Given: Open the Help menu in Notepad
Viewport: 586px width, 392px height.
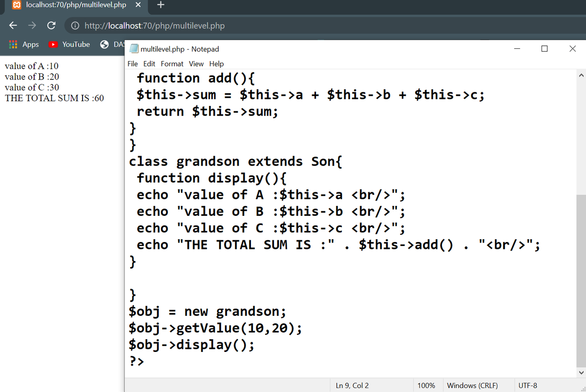Looking at the screenshot, I should point(217,63).
